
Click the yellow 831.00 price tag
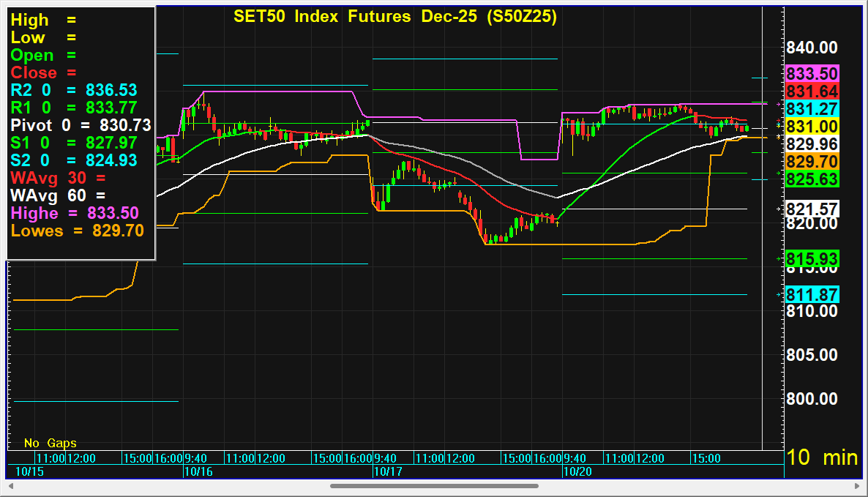tap(812, 126)
